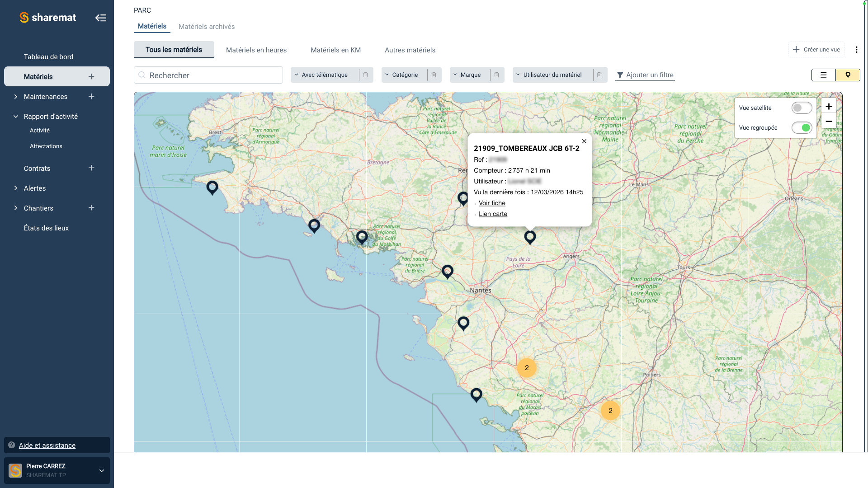Add a new item with the Contrats plus icon

pos(91,168)
